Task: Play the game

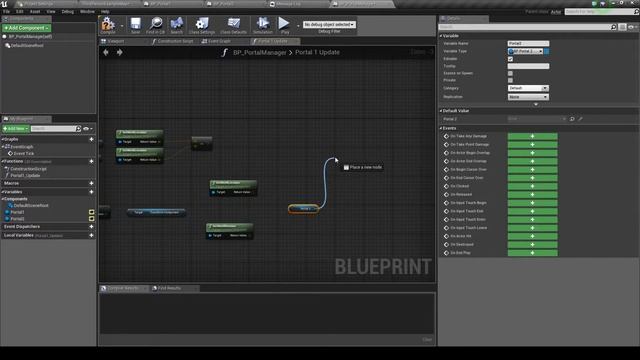Action: (x=284, y=25)
